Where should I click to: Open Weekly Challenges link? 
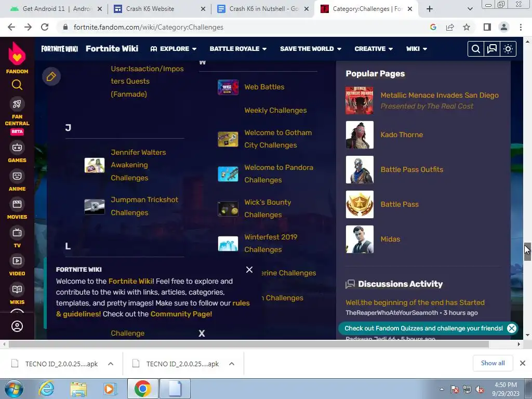[275, 110]
